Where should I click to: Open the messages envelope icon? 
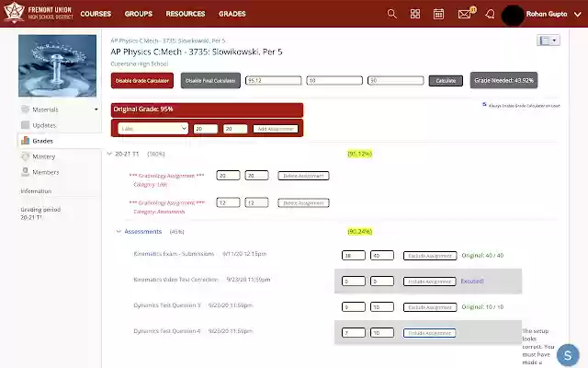(464, 15)
